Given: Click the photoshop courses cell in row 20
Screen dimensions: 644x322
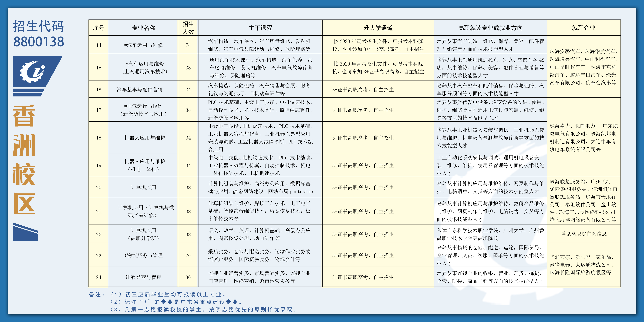Looking at the screenshot, I should tap(260, 187).
